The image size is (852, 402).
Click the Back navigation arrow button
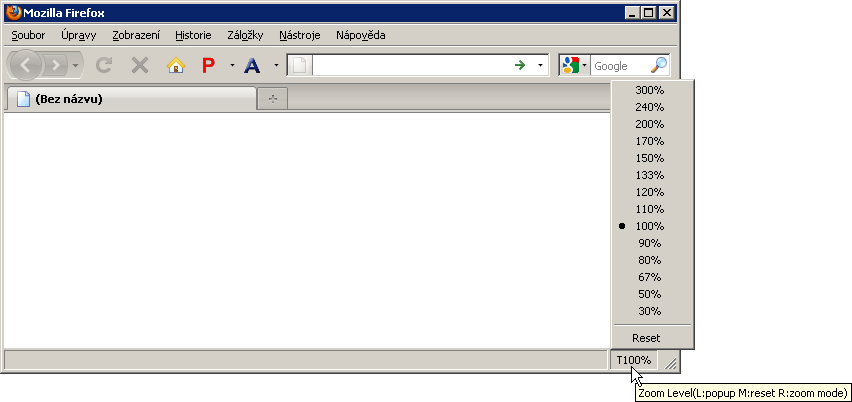coord(24,66)
